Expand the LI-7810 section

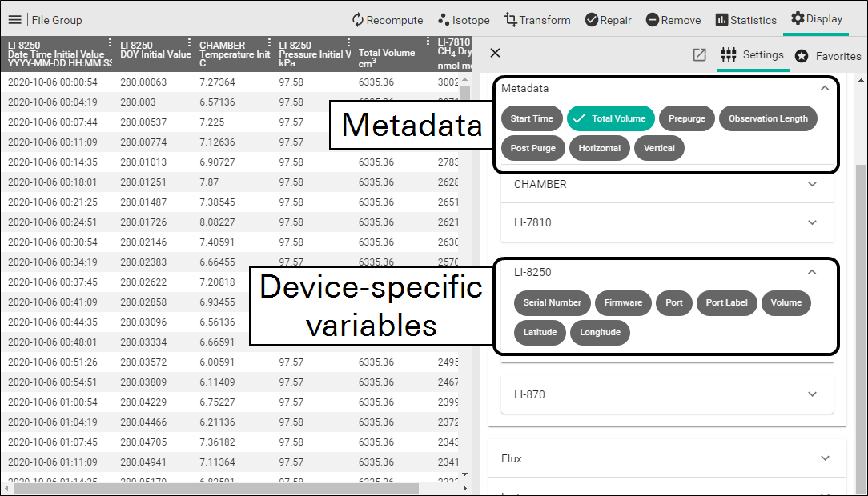point(667,222)
